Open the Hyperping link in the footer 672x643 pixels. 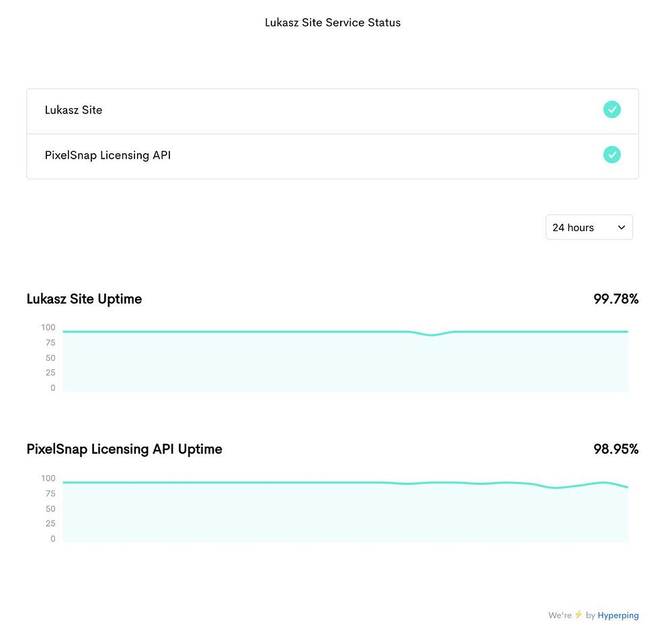618,615
